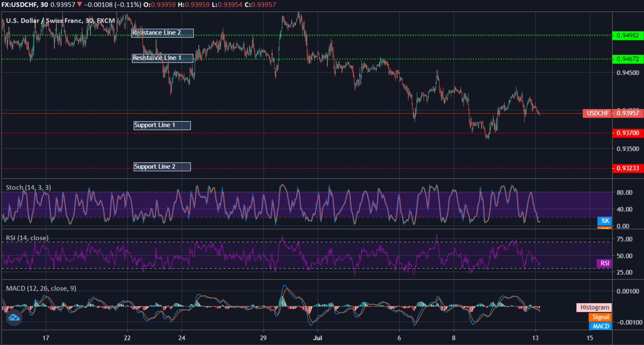Click the 0.94982 green price tag
644x345 pixels.
coord(628,35)
